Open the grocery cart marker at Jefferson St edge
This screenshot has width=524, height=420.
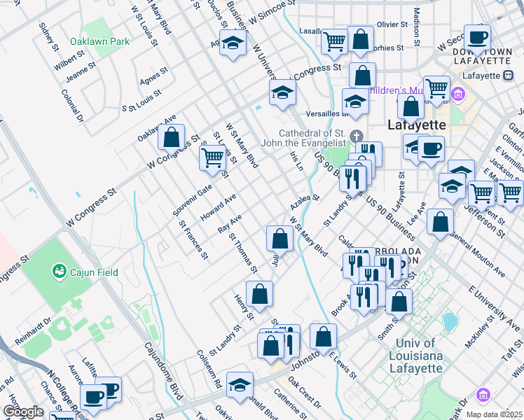tap(510, 194)
